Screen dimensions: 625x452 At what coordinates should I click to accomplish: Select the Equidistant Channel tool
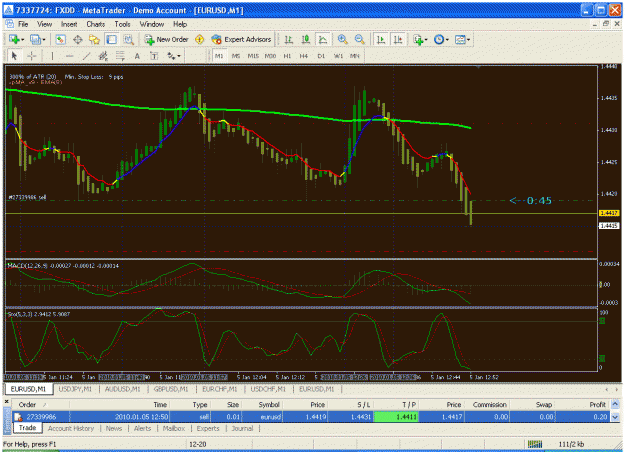[103, 56]
